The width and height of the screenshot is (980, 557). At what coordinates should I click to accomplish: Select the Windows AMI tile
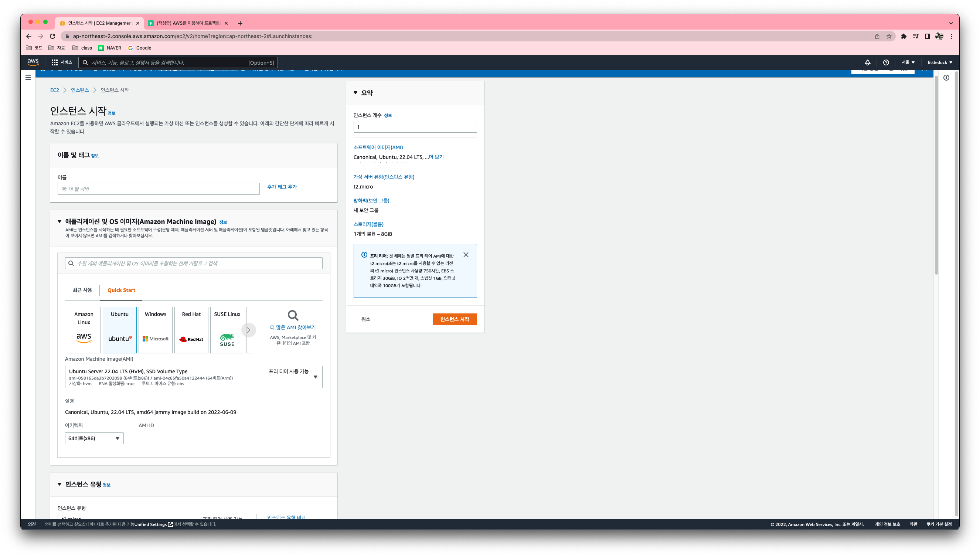click(x=156, y=330)
